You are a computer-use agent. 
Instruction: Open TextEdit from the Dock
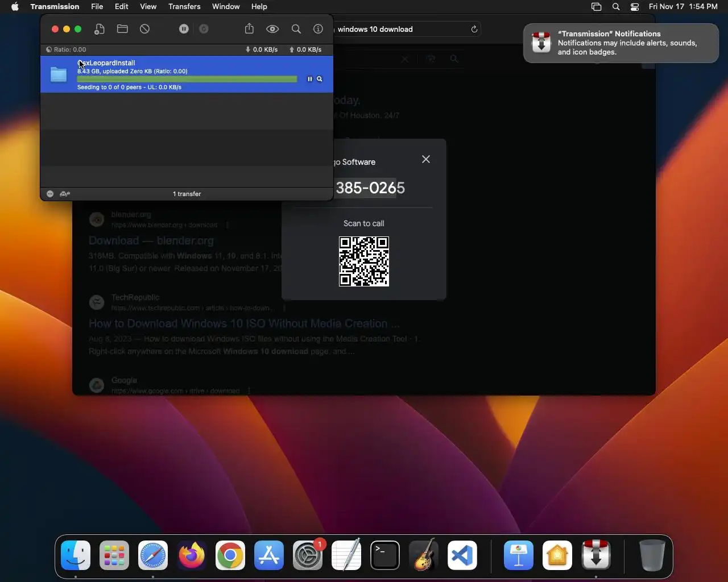pos(346,555)
